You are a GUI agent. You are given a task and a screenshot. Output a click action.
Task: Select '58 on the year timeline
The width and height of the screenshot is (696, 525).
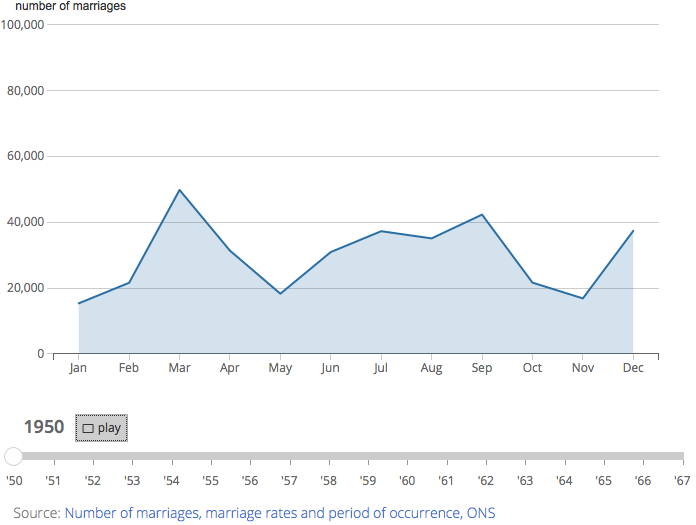[328, 481]
